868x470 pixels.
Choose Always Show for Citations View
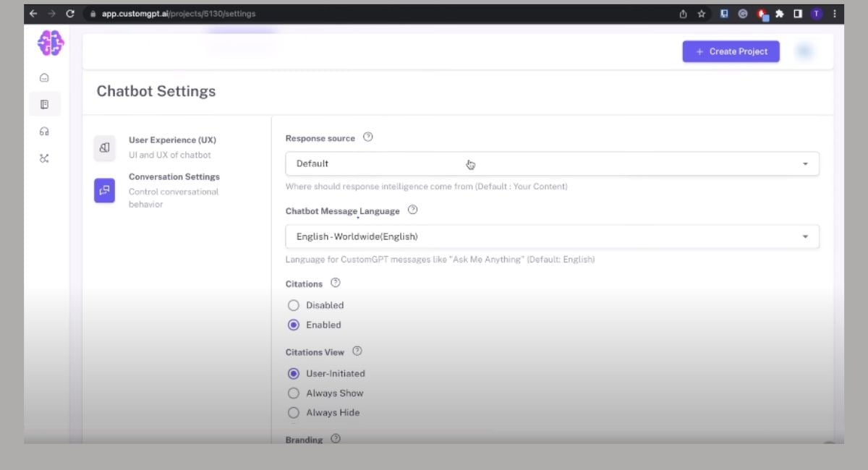pos(294,393)
